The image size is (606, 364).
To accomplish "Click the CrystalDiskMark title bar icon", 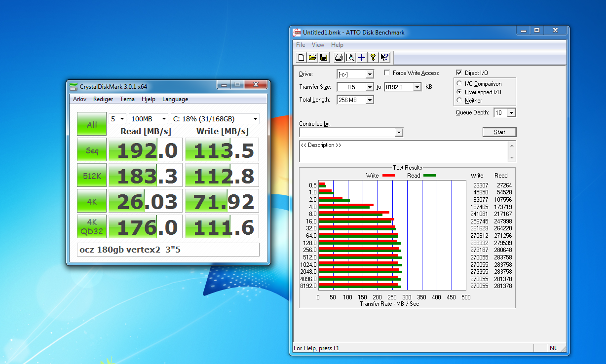I will pos(74,87).
